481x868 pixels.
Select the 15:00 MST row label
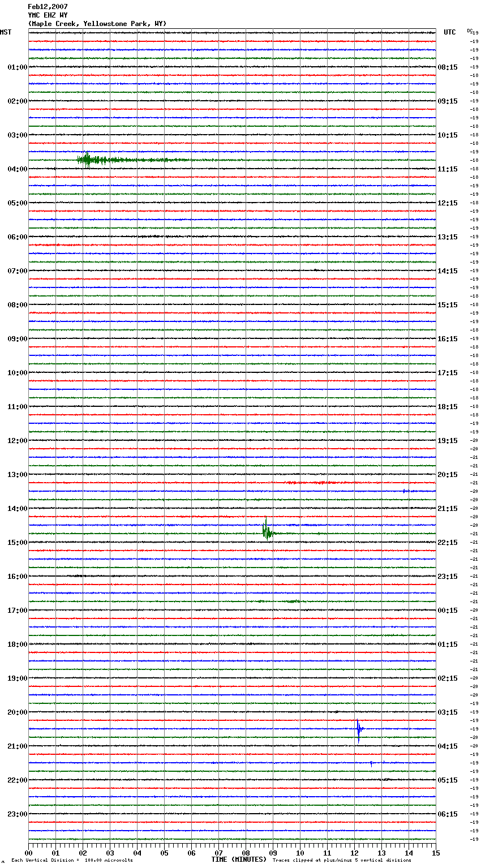coord(18,543)
